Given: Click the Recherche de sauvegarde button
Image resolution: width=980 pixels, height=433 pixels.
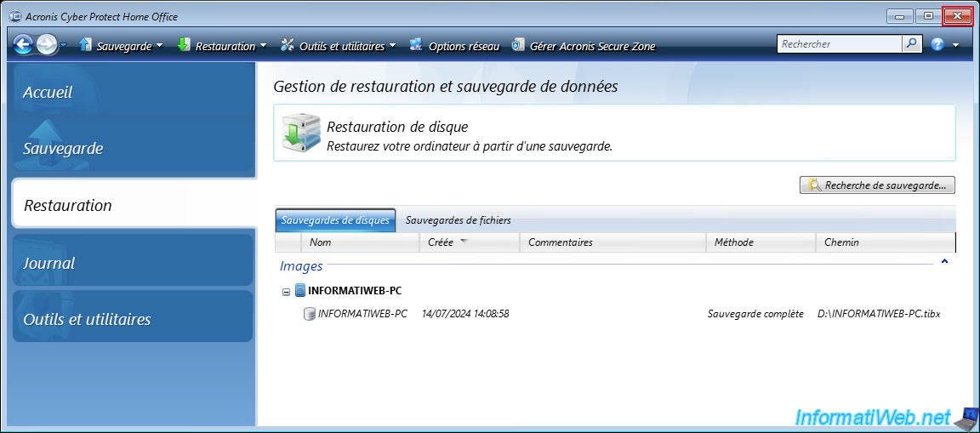Looking at the screenshot, I should (x=877, y=185).
